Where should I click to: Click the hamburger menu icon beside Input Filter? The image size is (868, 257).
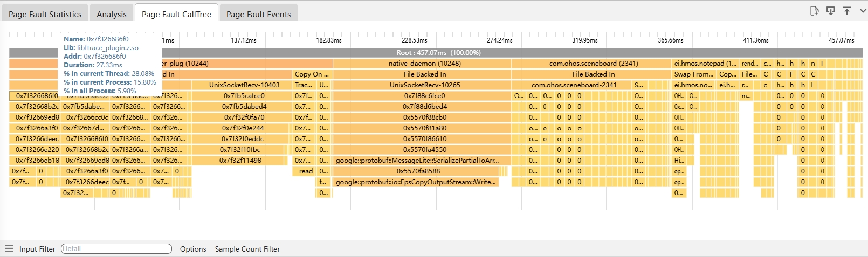pyautogui.click(x=9, y=248)
